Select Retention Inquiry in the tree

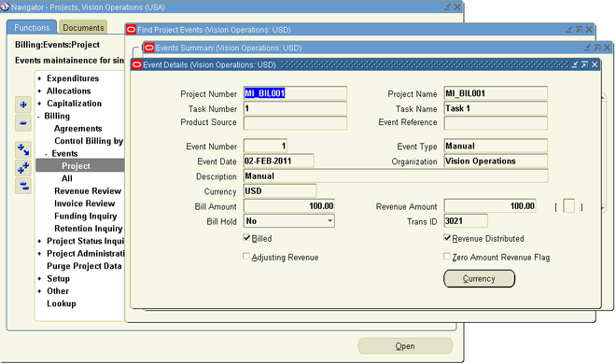89,229
